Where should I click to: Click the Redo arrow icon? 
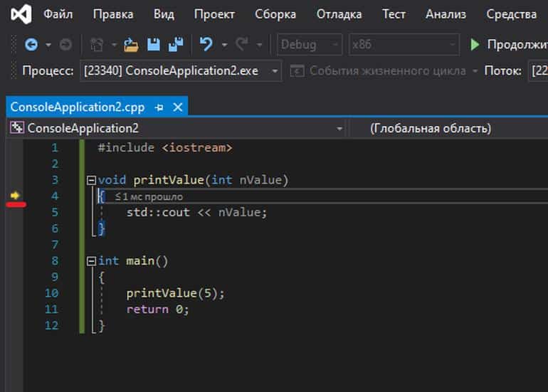[242, 44]
